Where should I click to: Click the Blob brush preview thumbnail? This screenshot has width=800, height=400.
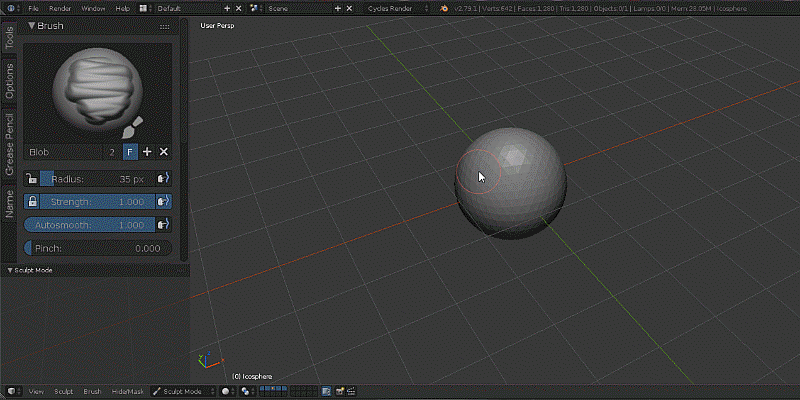click(97, 89)
